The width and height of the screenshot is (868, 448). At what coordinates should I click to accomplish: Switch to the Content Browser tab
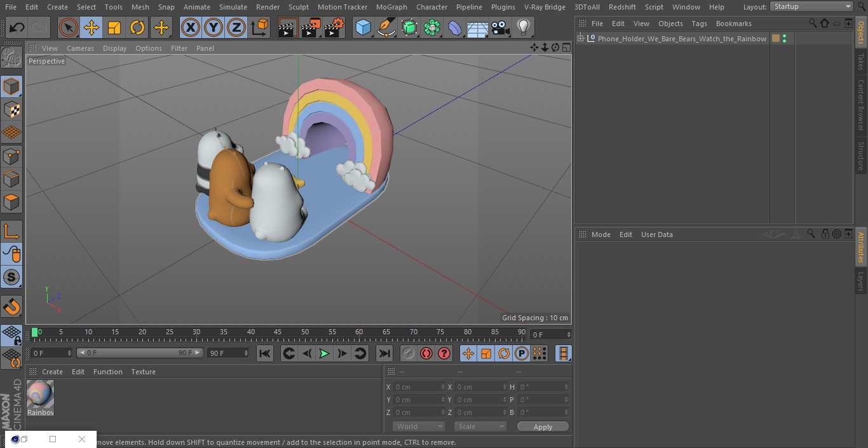(861, 105)
